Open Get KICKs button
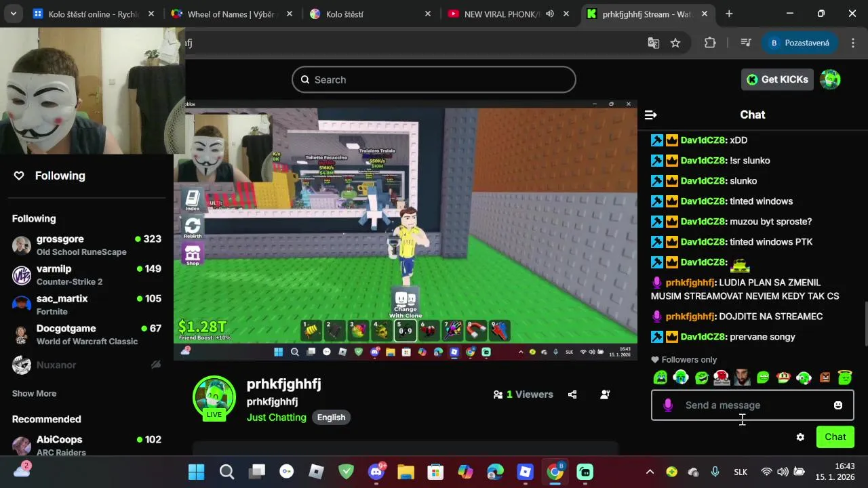 [x=777, y=79]
